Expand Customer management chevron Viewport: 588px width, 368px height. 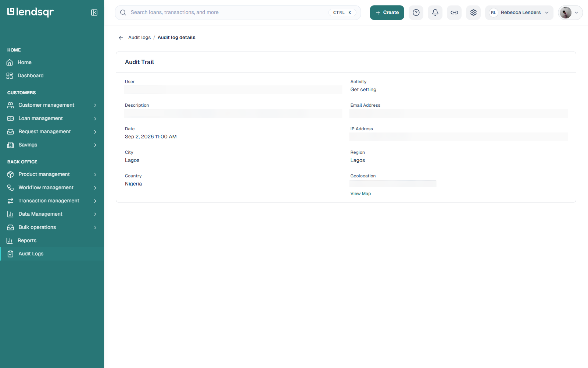(95, 105)
